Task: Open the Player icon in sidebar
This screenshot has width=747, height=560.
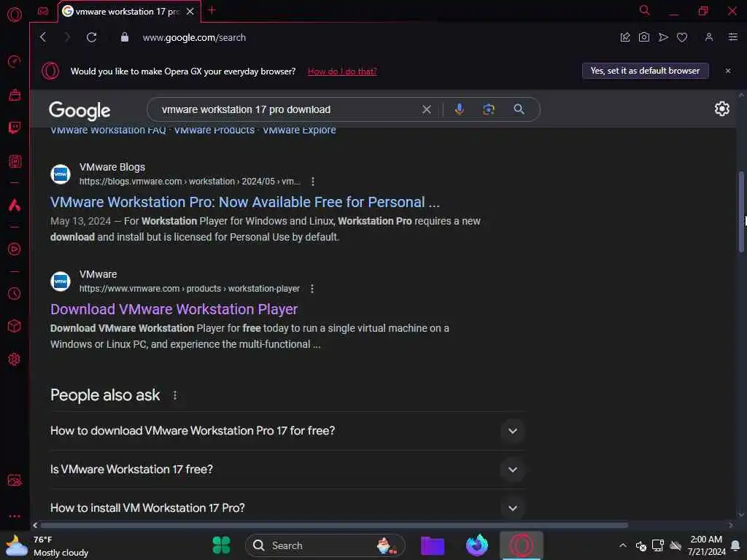Action: [15, 249]
